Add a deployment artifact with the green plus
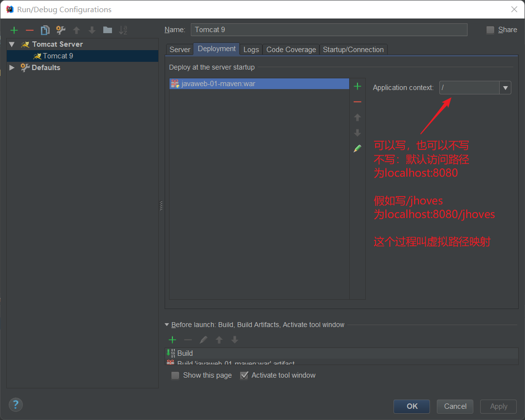Screen dimensions: 525x420 357,86
